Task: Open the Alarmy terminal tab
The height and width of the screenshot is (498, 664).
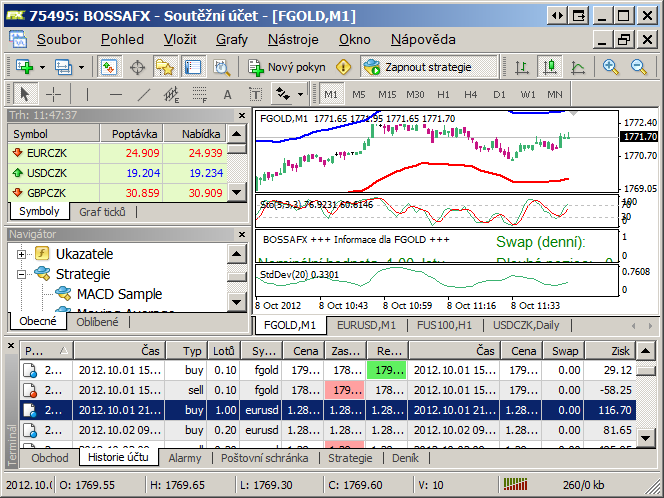Action: 185,458
